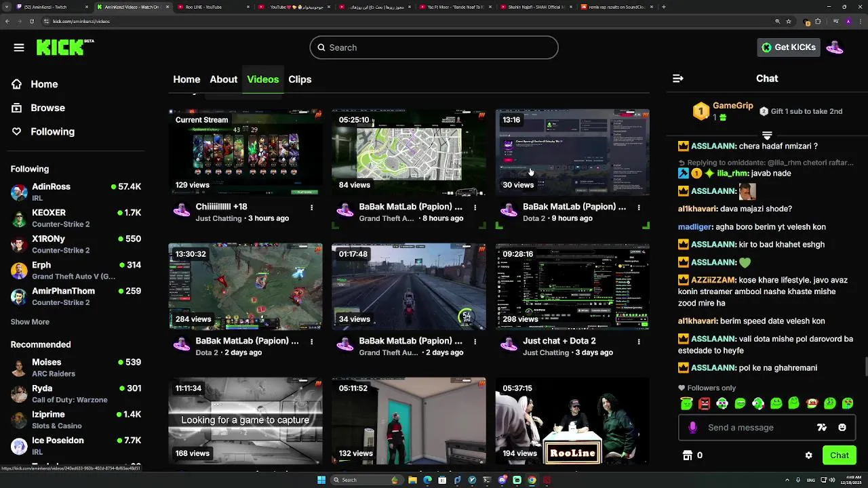Open the chat shop icon
The width and height of the screenshot is (868, 488).
687,455
